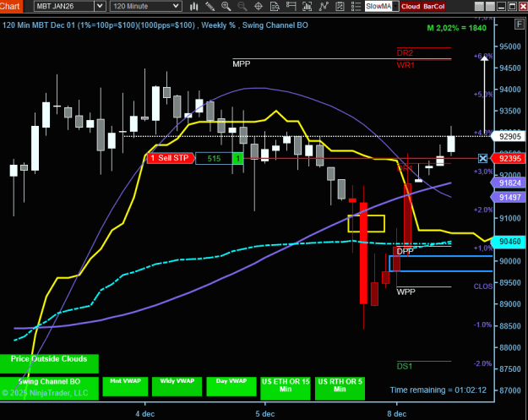Screen dimensions: 528x420
Task: Click the 5 dec date label
Action: coord(265,413)
